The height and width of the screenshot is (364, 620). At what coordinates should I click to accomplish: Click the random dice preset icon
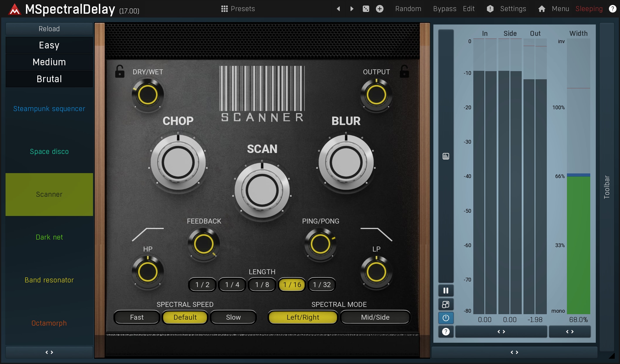[366, 9]
